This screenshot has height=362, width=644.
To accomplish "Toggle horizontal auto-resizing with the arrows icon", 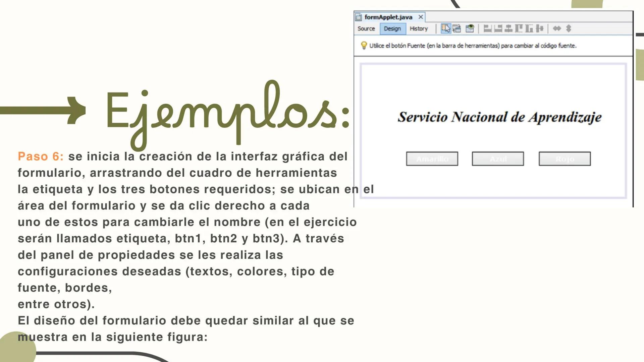I will 557,28.
